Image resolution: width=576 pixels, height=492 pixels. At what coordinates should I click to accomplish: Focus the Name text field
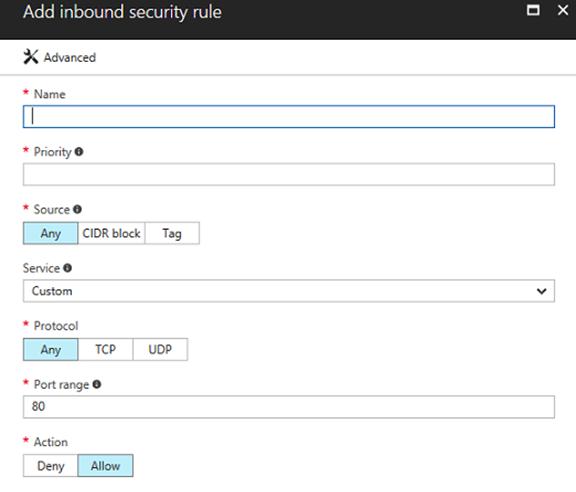[289, 117]
